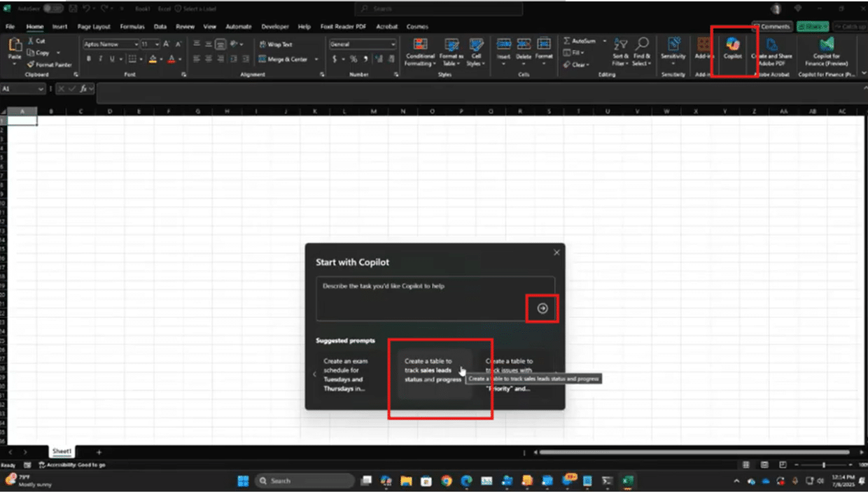Open the Formulas ribbon tab
The width and height of the screenshot is (868, 498).
pyautogui.click(x=132, y=27)
